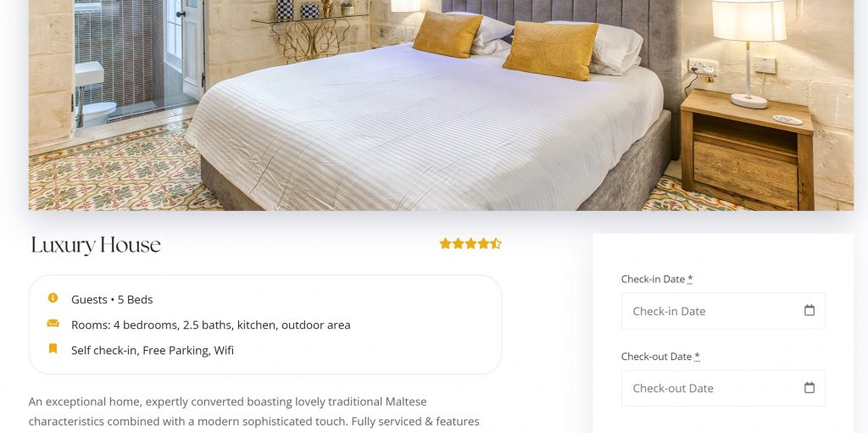This screenshot has width=868, height=433.
Task: Select the fourth rating star
Action: (483, 244)
